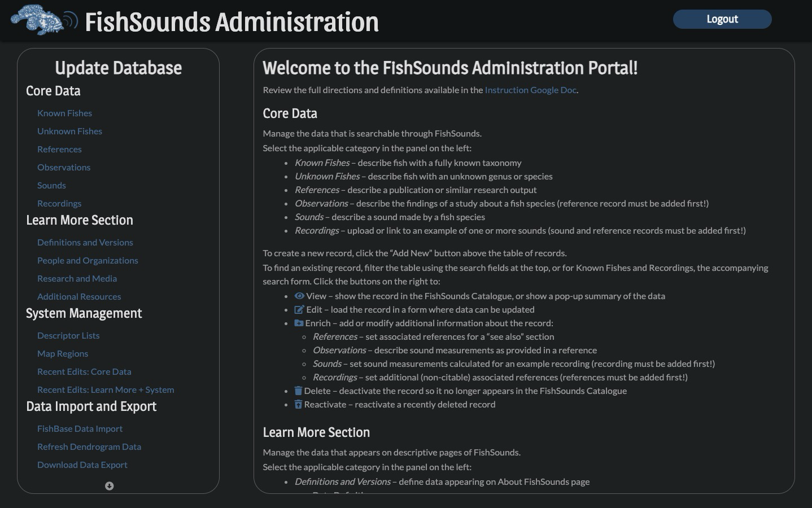Open People and Organizations

pyautogui.click(x=88, y=260)
